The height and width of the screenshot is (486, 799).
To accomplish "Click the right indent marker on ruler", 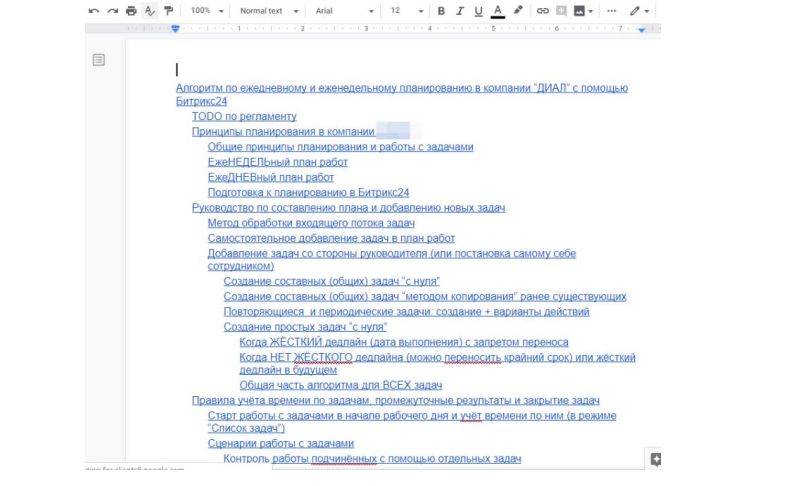I will point(642,30).
